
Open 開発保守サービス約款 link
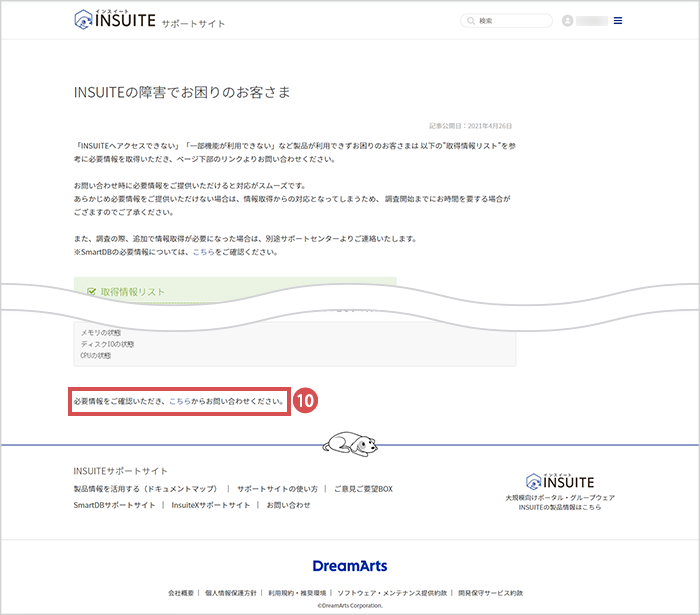491,593
